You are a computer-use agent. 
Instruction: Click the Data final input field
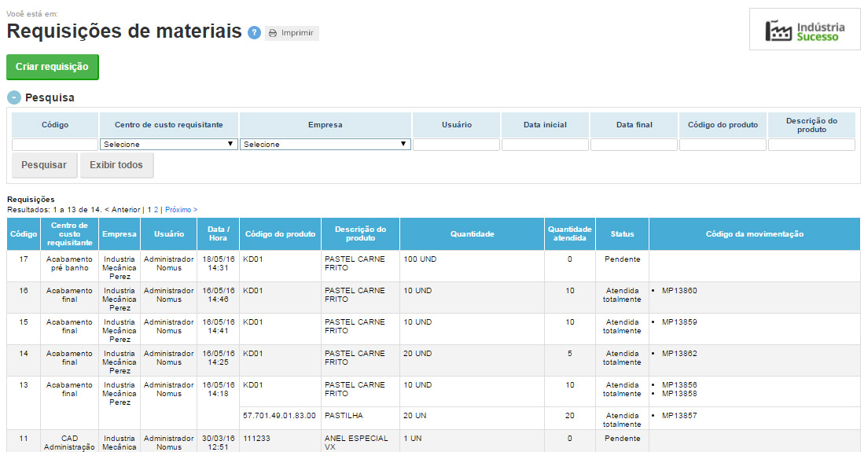(634, 145)
